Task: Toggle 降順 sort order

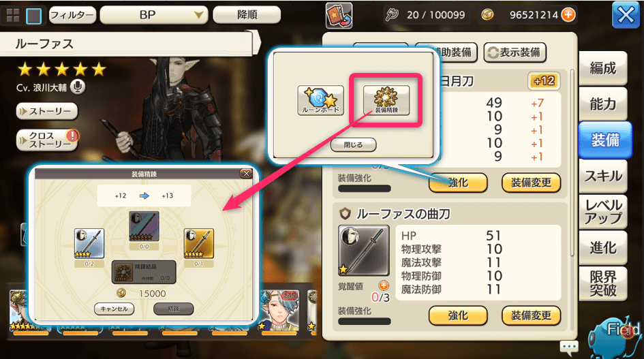Action: click(247, 15)
